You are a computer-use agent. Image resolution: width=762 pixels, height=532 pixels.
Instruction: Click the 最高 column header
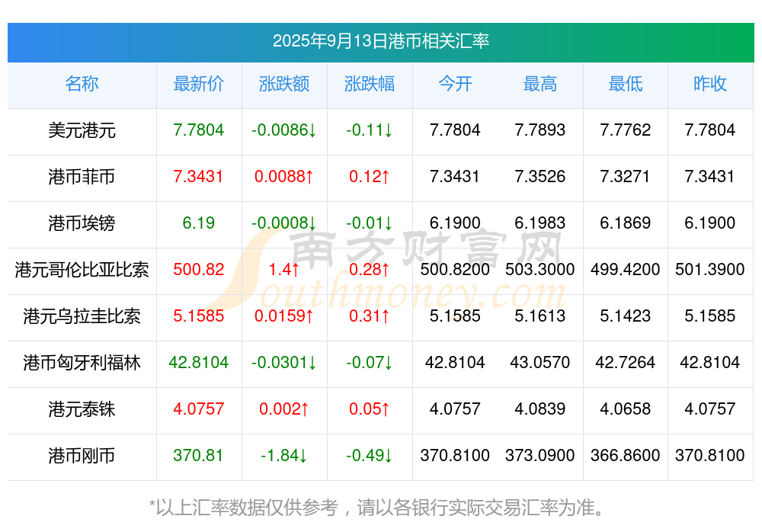tap(540, 84)
